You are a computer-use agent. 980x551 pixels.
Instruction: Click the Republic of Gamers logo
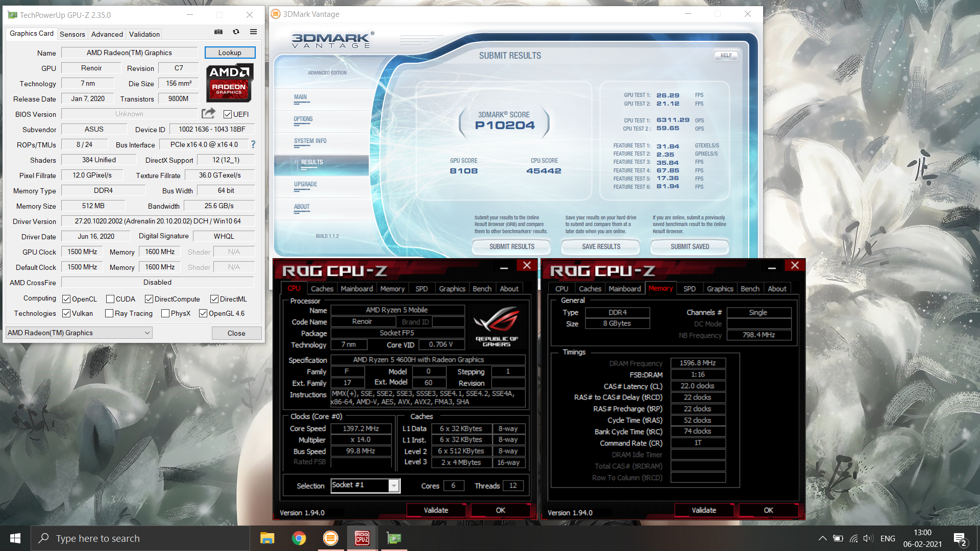496,326
